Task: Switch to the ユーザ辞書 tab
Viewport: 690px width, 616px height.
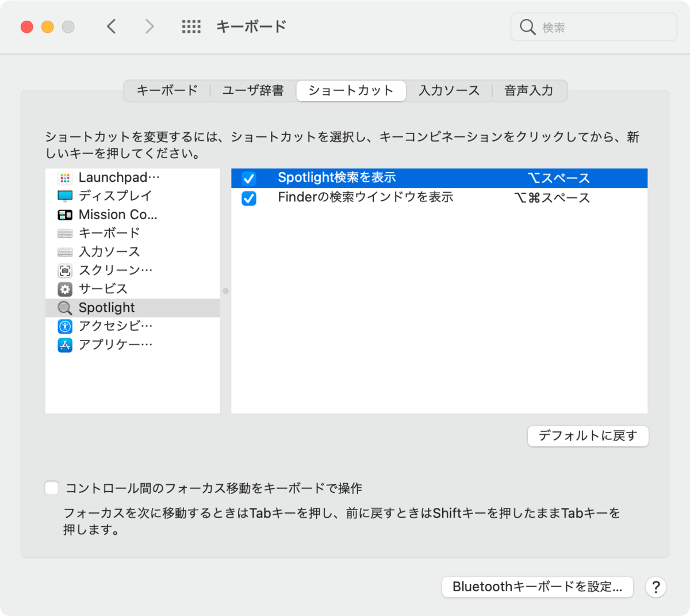Action: click(252, 90)
